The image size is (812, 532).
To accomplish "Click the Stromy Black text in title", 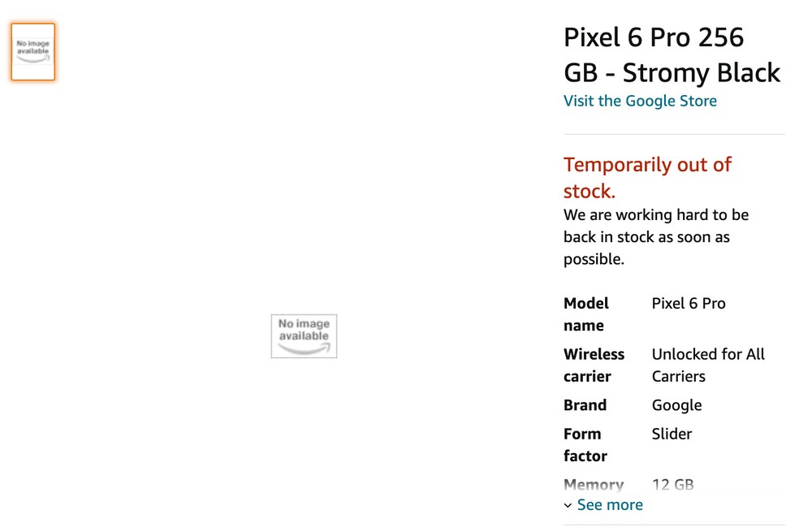I will [x=702, y=72].
